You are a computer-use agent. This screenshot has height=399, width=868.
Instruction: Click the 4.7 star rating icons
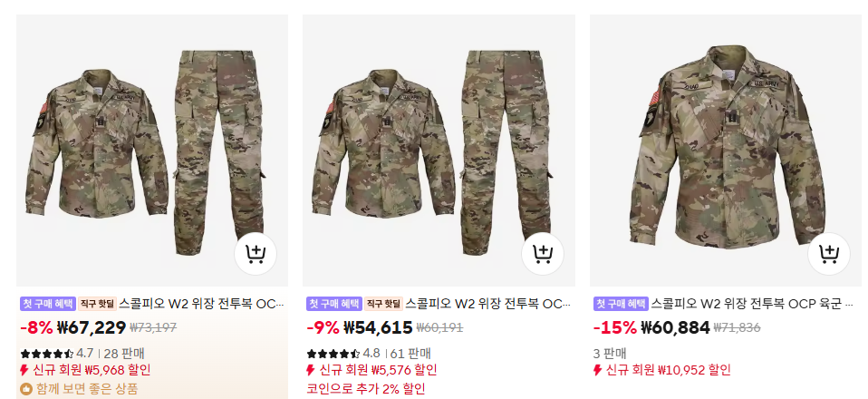[x=47, y=354]
